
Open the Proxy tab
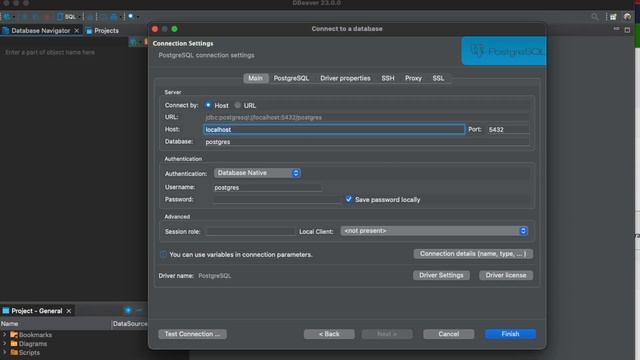point(413,78)
